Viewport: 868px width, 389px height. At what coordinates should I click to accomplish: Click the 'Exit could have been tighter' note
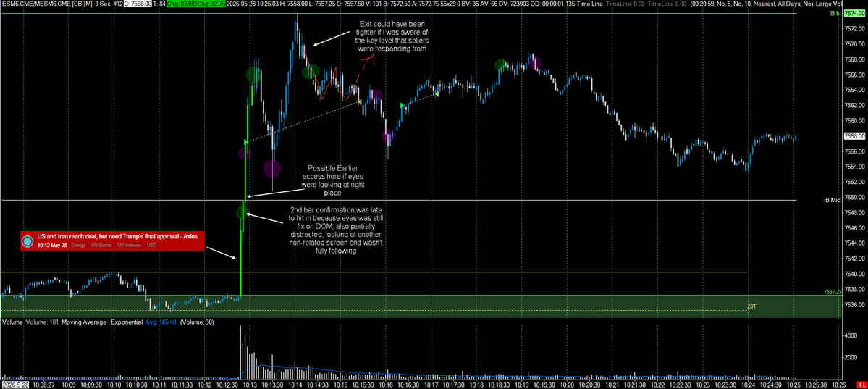point(390,36)
